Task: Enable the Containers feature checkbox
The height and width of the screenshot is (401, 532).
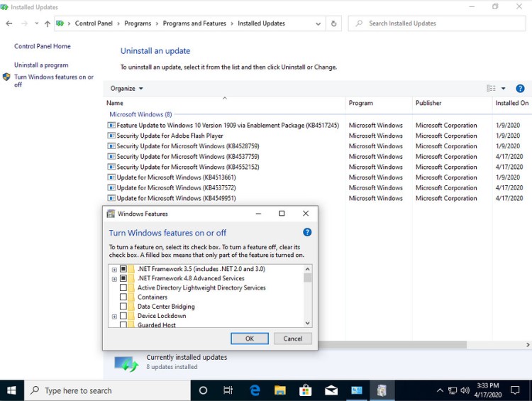Action: coord(123,297)
